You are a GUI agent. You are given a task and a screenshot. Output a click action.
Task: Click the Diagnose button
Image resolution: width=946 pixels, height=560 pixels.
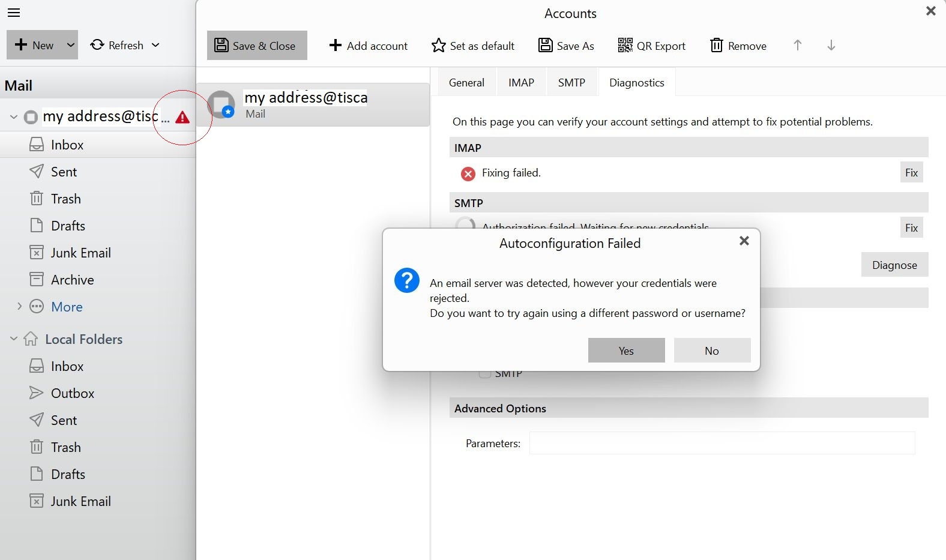point(894,265)
